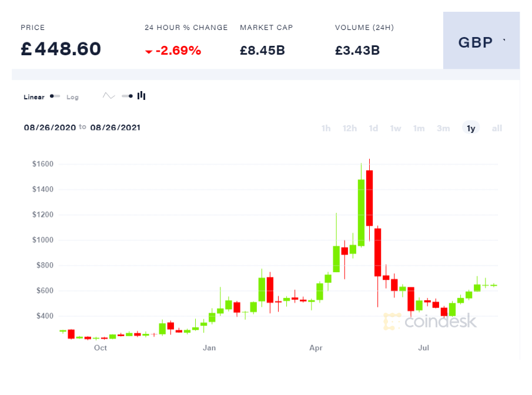532x395 pixels.
Task: Click the candlestick chart icon
Action: (x=142, y=96)
